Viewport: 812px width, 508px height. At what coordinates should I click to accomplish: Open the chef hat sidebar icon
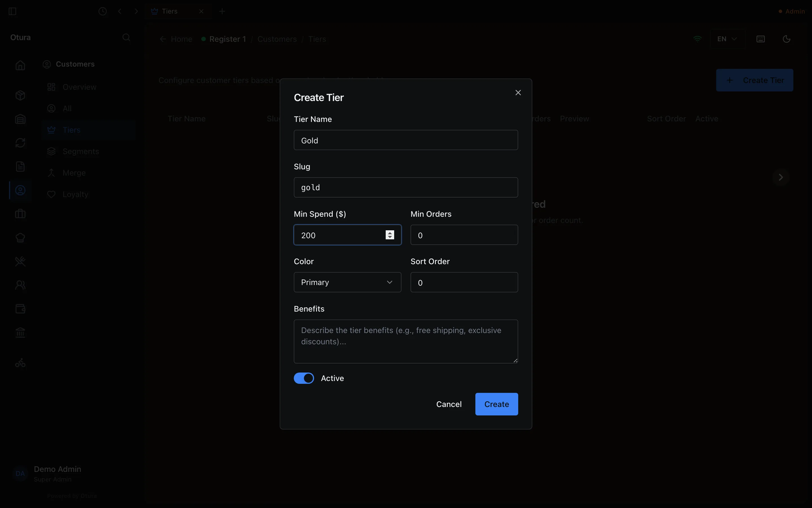[x=21, y=238]
